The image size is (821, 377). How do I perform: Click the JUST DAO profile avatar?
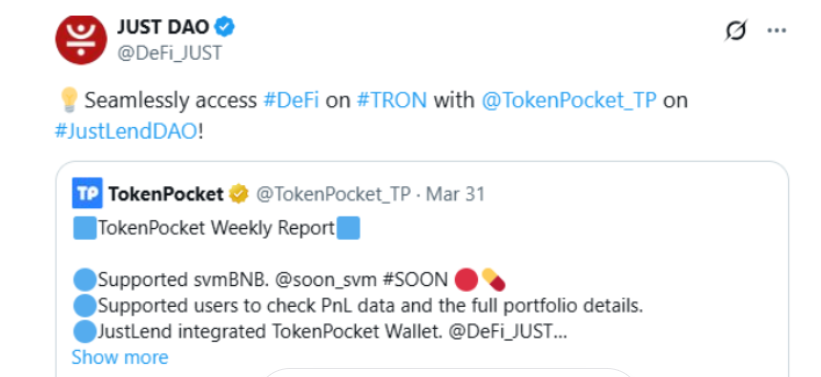tap(81, 40)
